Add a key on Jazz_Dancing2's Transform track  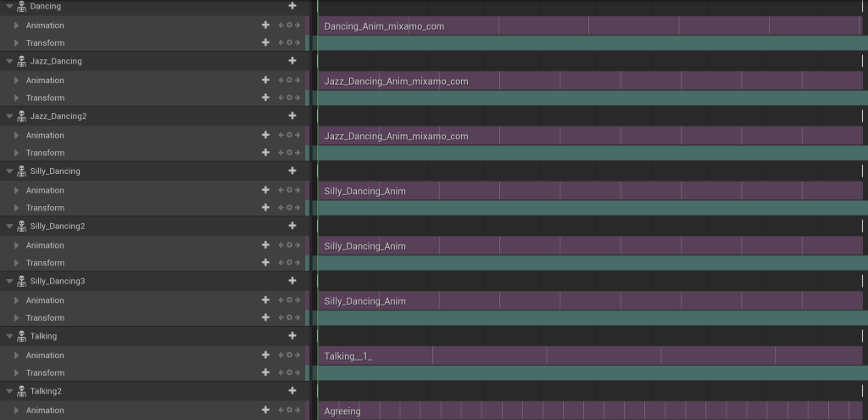tap(289, 153)
